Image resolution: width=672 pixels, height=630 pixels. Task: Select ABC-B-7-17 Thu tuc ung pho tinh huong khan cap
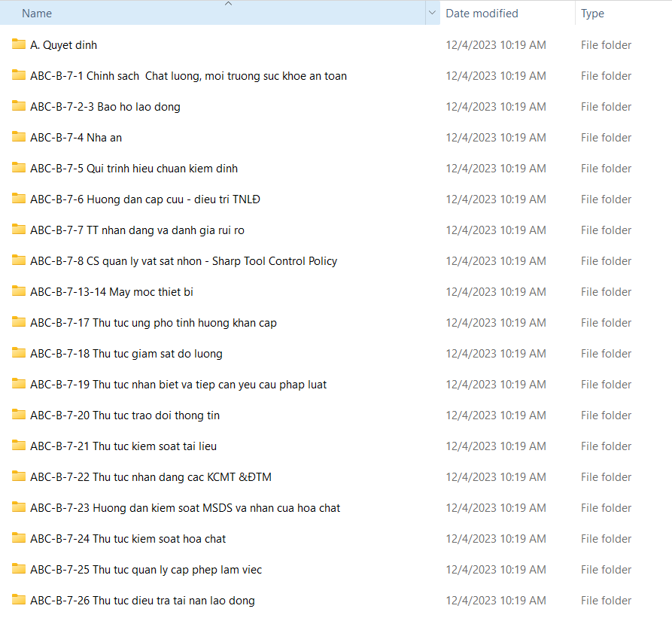[x=154, y=323]
